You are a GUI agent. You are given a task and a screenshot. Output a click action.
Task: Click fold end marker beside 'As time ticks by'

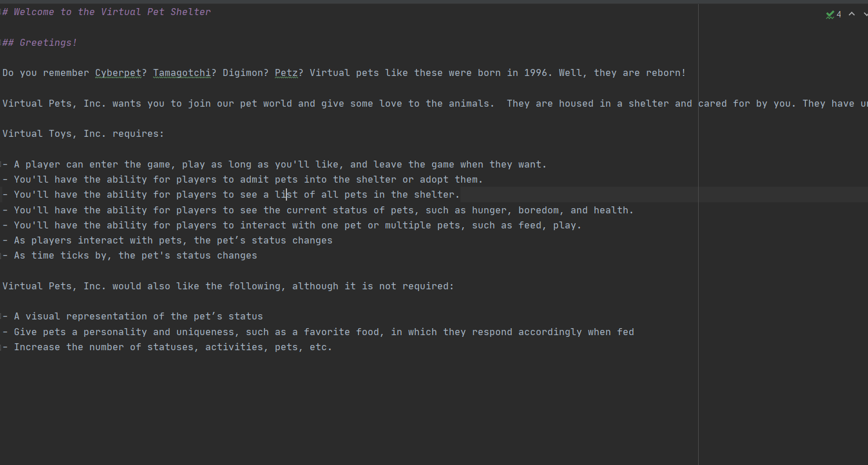(x=1, y=256)
